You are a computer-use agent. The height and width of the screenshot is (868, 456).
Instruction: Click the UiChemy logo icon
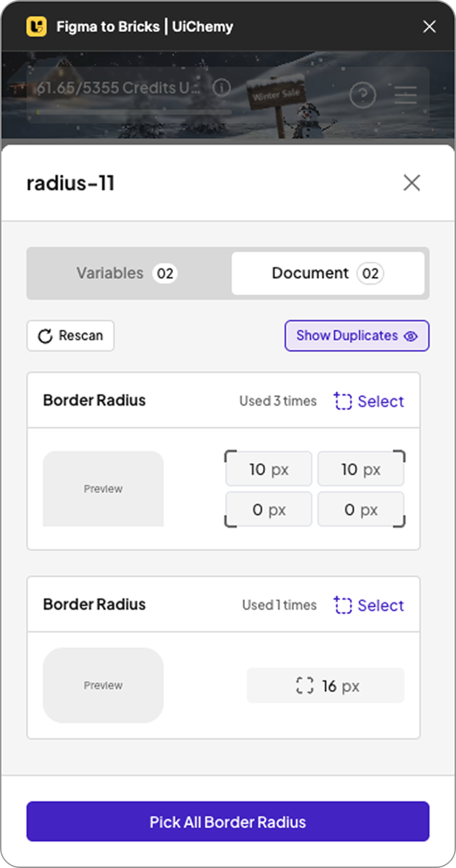click(x=37, y=26)
